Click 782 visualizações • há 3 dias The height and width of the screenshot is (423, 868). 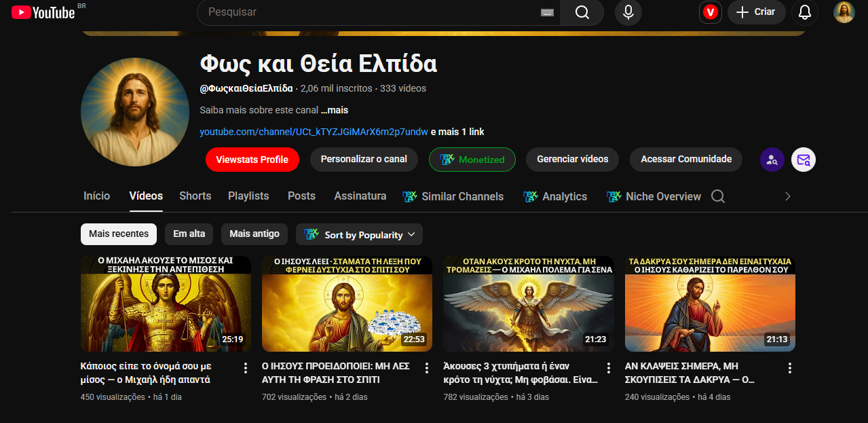tap(496, 397)
